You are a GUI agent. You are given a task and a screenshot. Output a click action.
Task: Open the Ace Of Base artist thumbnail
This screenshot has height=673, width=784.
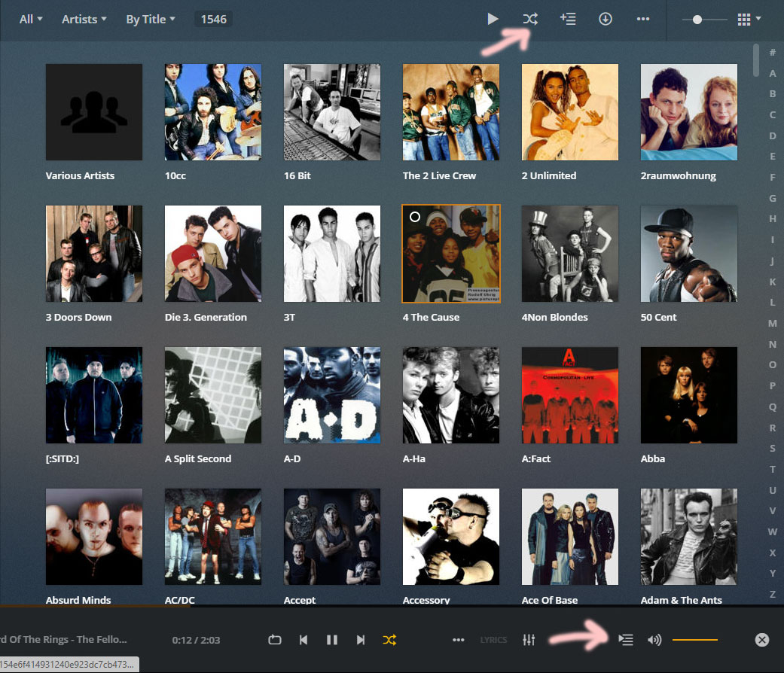point(570,536)
